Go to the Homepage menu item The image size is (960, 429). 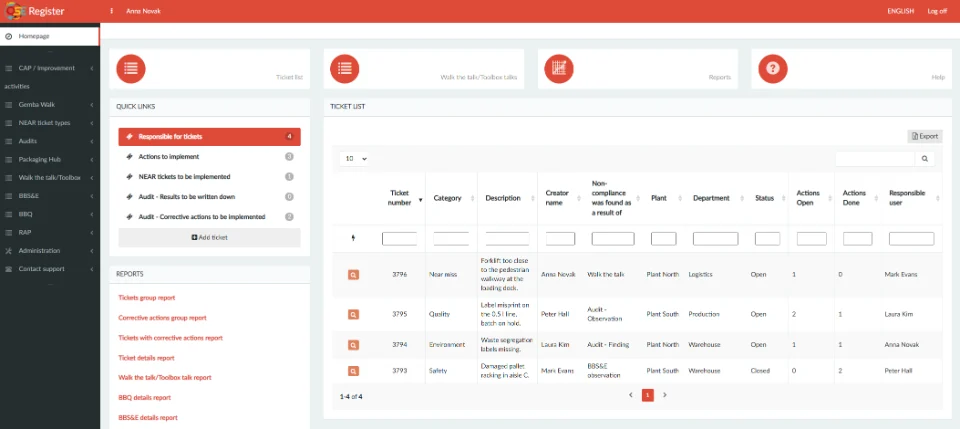point(50,36)
